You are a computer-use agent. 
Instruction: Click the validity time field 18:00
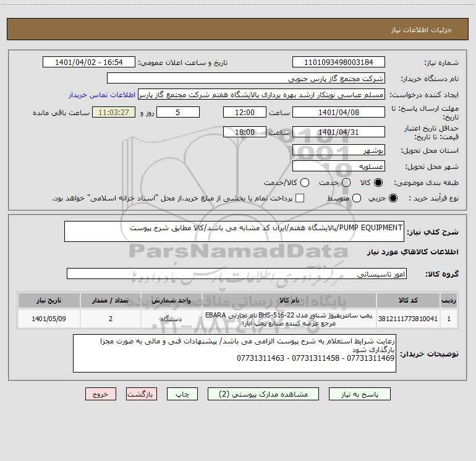[245, 132]
